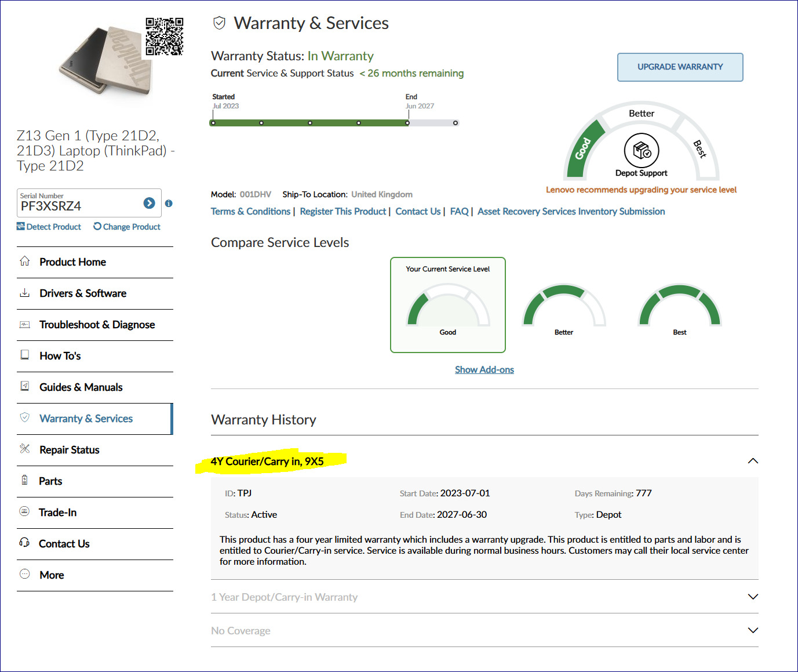Click the QR code image
798x672 pixels.
tap(165, 37)
